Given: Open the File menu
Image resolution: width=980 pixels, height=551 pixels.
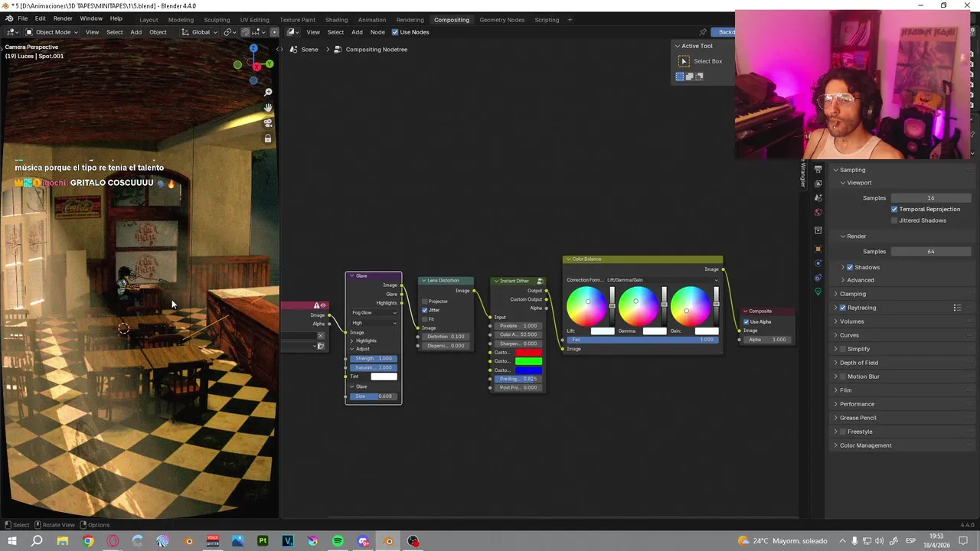Looking at the screenshot, I should point(23,19).
